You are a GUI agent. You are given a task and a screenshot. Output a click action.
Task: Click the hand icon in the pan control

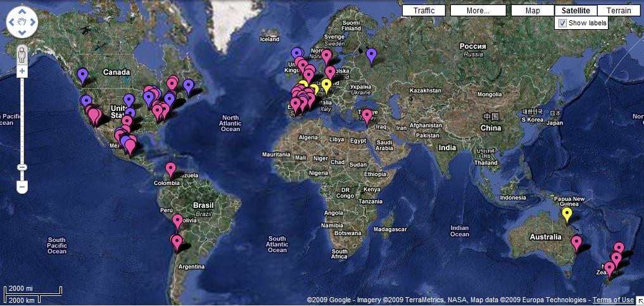pos(22,22)
